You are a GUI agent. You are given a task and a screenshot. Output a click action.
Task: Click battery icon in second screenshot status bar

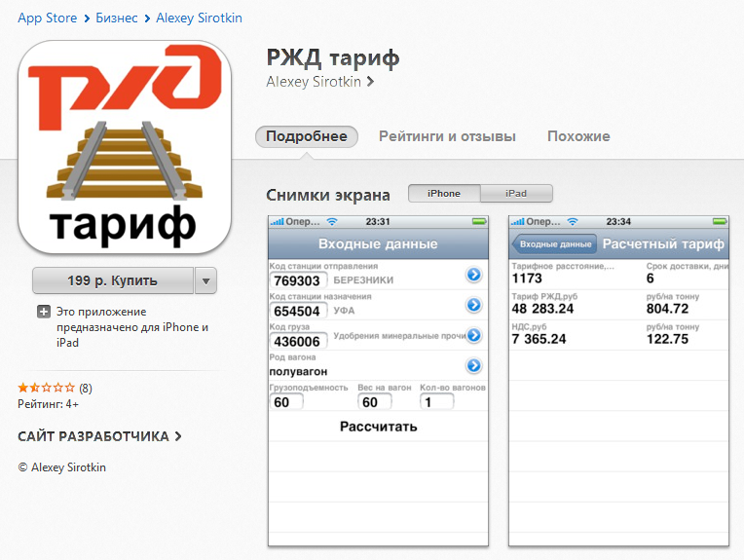720,222
